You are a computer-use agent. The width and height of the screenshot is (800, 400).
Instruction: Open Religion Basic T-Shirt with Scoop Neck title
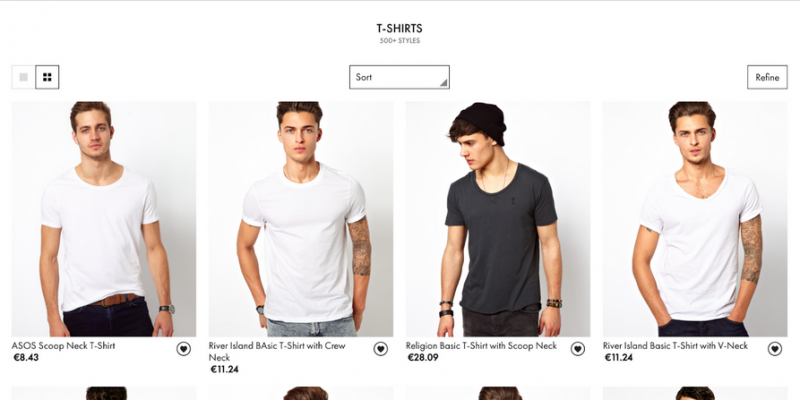coord(481,346)
